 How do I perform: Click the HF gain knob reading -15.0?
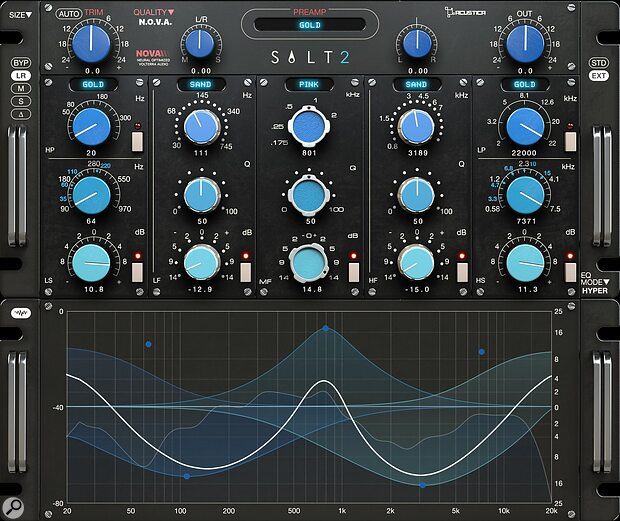click(x=416, y=262)
